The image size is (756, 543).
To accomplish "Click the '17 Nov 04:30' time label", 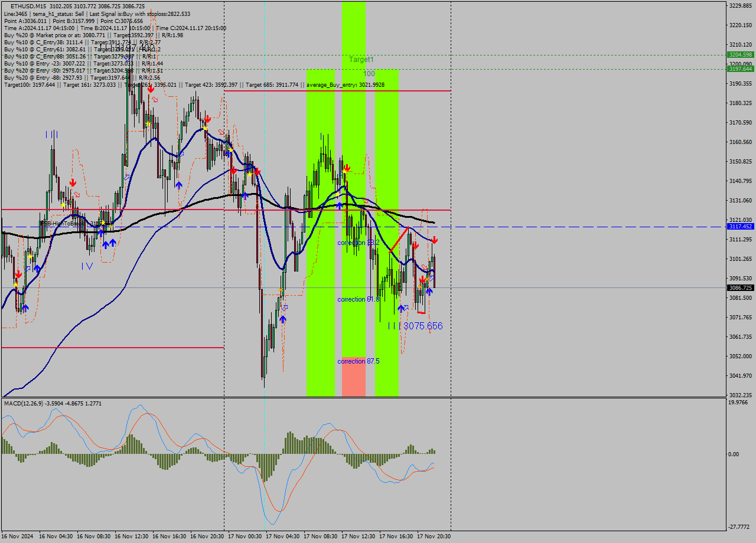I will 283,537.
